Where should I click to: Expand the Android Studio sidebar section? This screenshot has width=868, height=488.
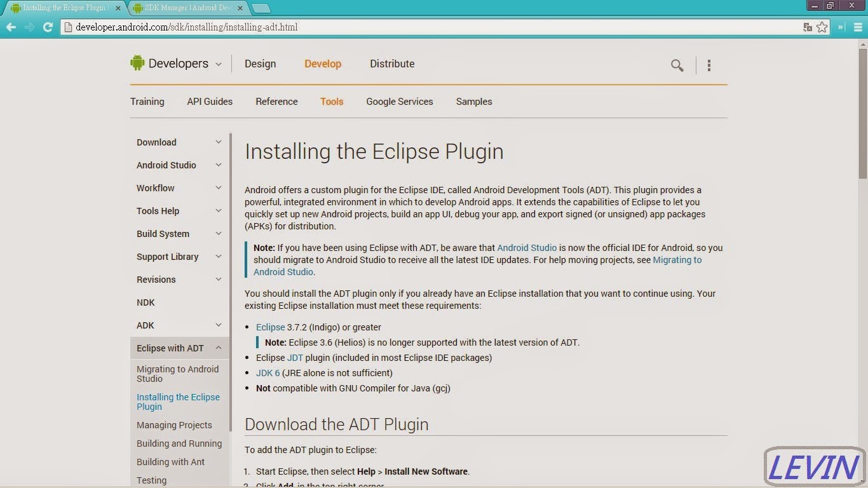pos(219,165)
